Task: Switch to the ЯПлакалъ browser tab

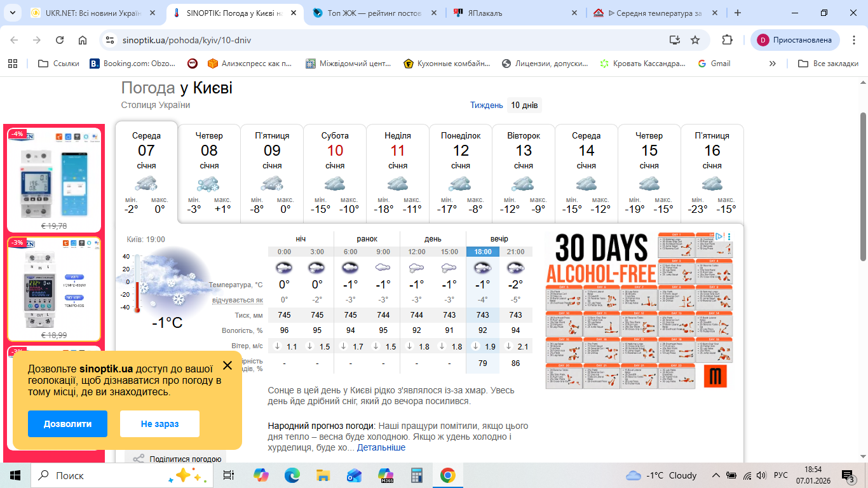Action: coord(516,13)
